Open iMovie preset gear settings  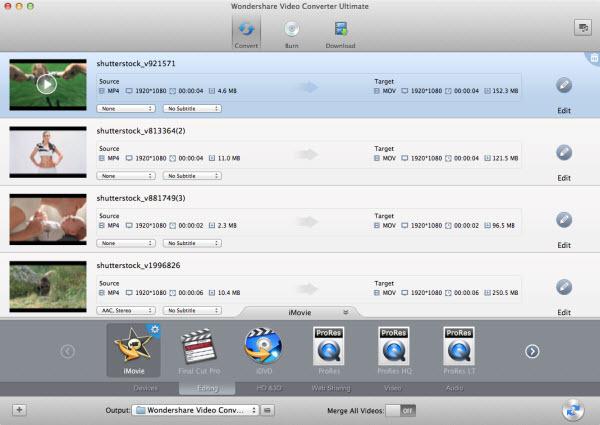(155, 329)
